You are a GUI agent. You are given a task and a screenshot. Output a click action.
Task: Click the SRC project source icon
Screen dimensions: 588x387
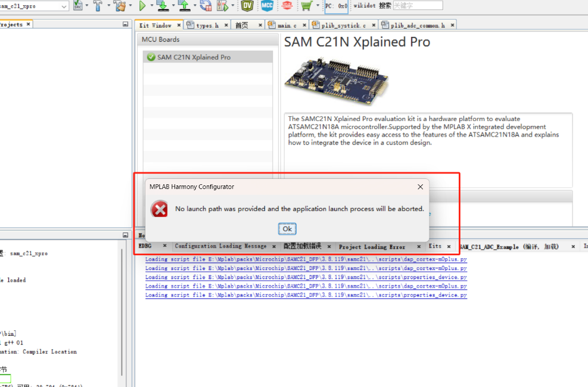(x=78, y=5)
